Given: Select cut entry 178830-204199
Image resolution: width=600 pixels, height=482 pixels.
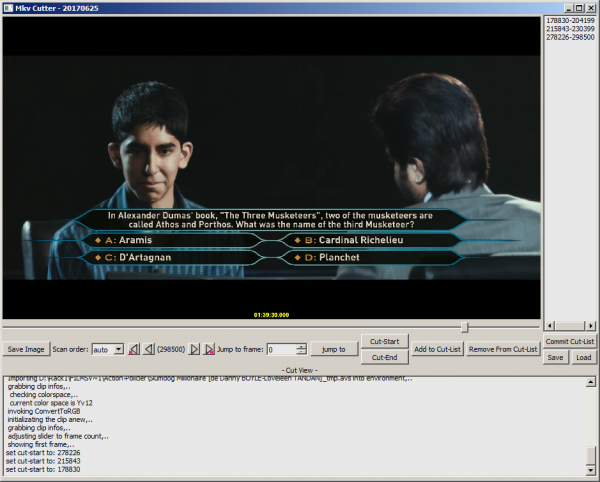Looking at the screenshot, I should (x=570, y=21).
